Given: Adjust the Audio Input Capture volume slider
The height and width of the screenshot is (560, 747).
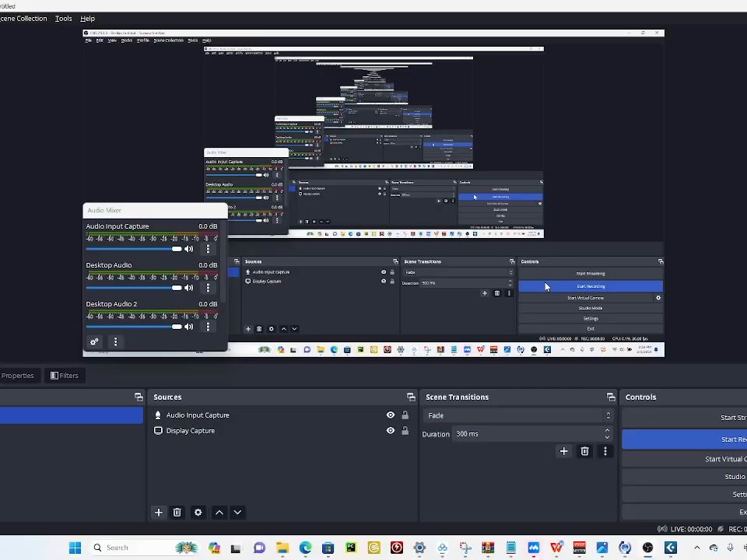Looking at the screenshot, I should (133, 249).
